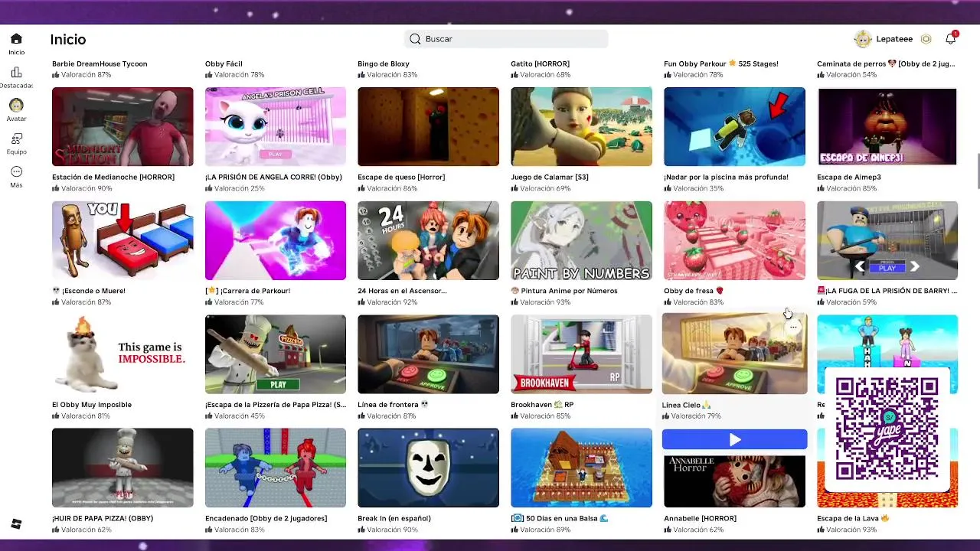Open Brookhaven RP thumbnail
The width and height of the screenshot is (980, 551).
tap(581, 354)
